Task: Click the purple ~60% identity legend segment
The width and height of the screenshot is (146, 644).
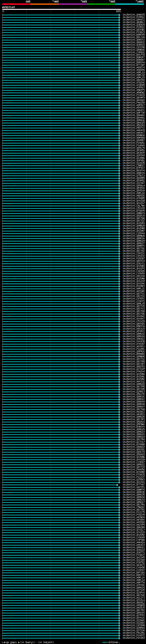Action: [73, 4]
